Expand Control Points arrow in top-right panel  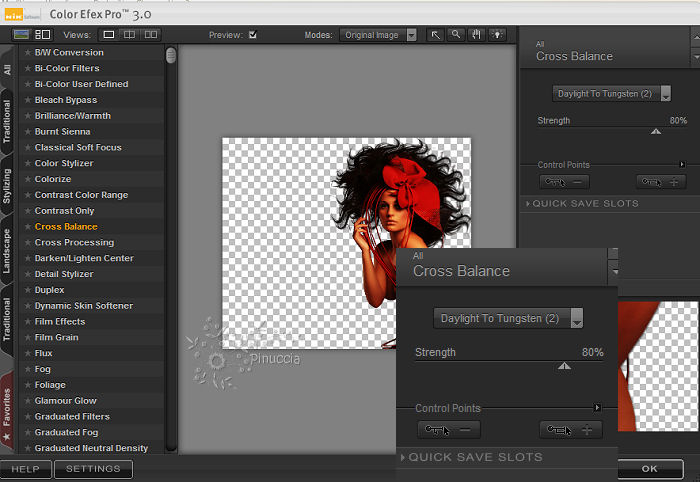pyautogui.click(x=682, y=165)
